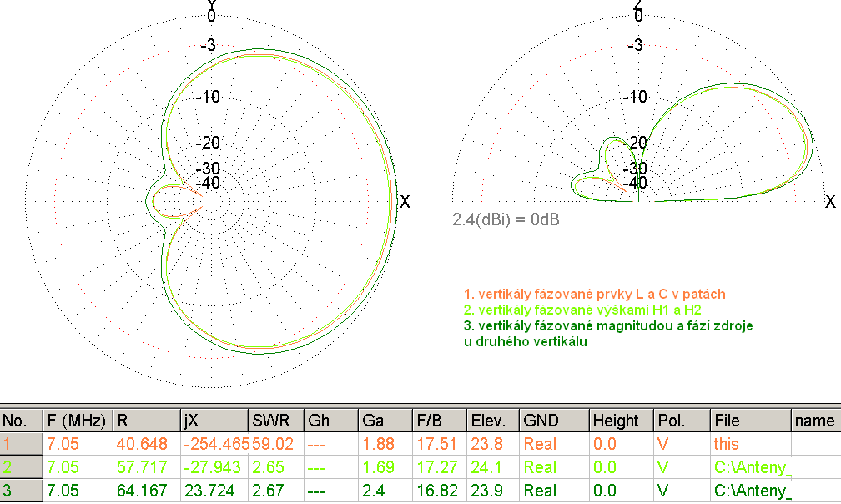
Task: Select row 1 in the results table
Action: pos(21,444)
